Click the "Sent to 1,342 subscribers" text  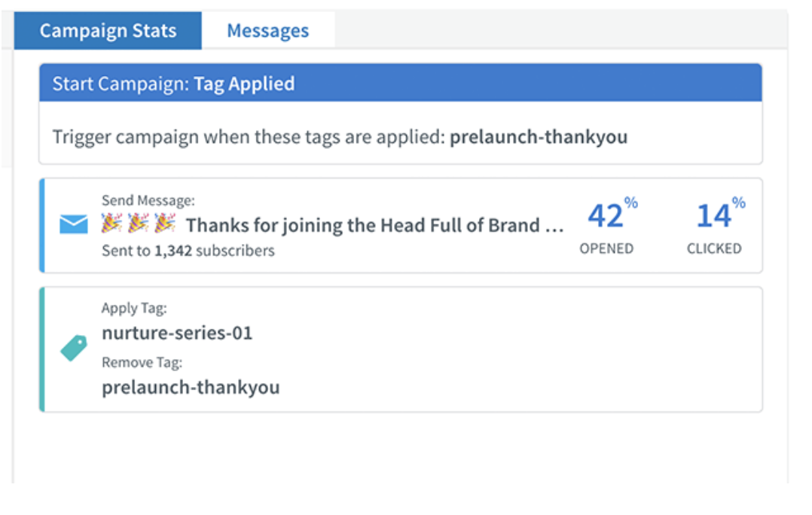(x=188, y=251)
